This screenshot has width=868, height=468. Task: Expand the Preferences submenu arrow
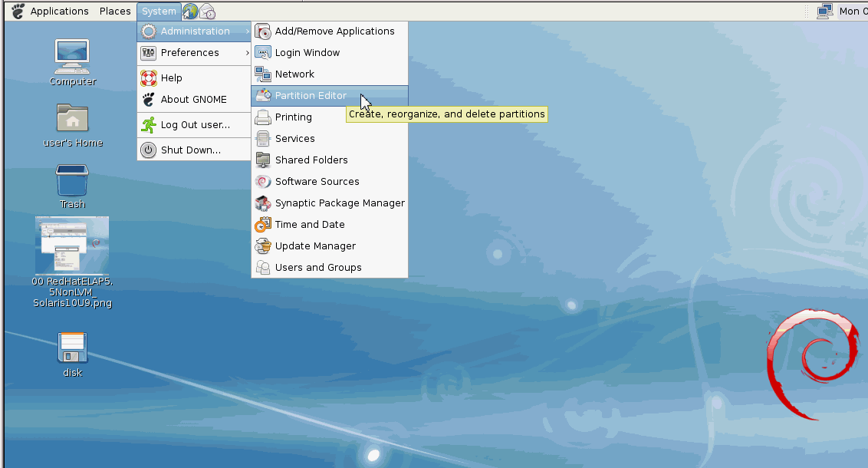point(247,53)
